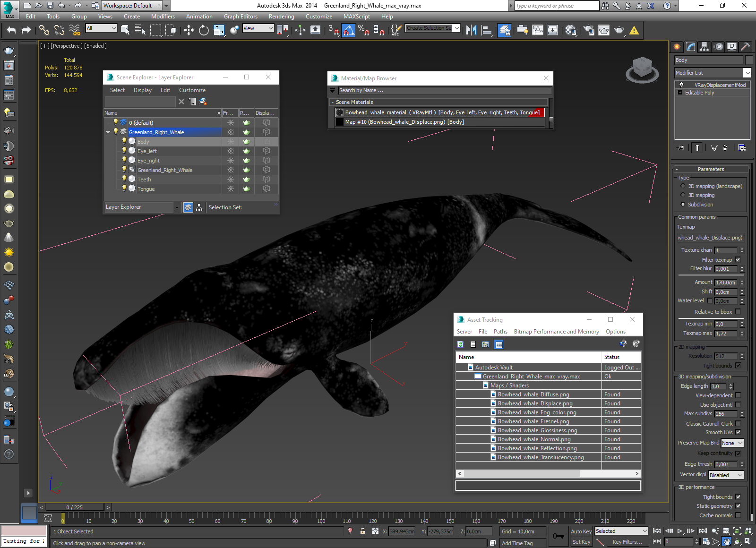This screenshot has height=548, width=756.
Task: Refresh the Asset Tracking list
Action: tap(460, 344)
